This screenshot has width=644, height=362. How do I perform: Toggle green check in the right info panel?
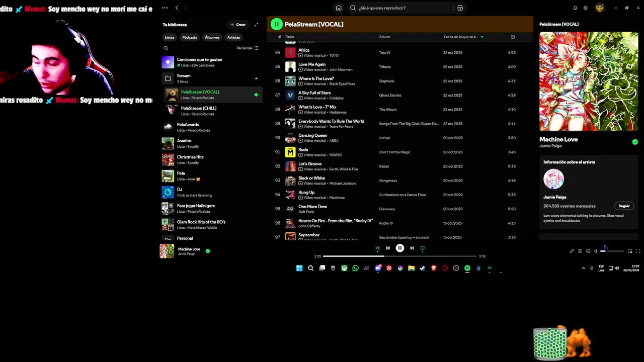pyautogui.click(x=635, y=142)
